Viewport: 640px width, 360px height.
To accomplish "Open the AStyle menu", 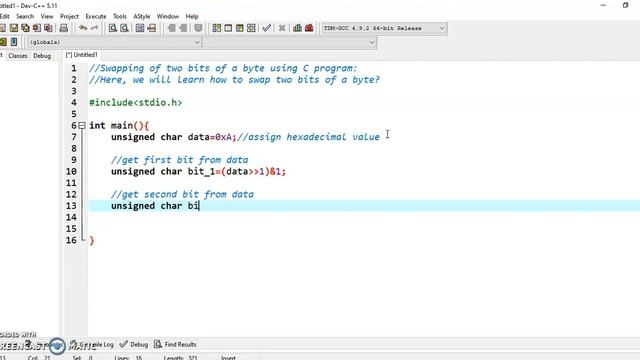I will coord(142,16).
